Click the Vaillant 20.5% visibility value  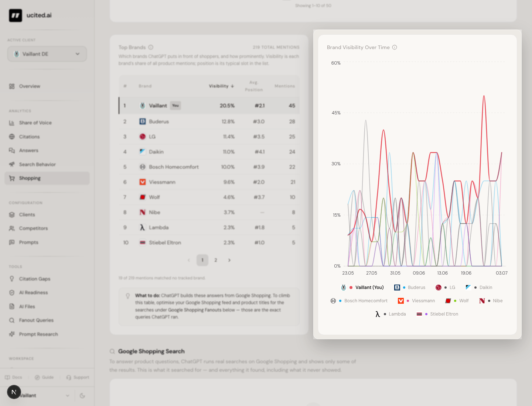pos(227,106)
